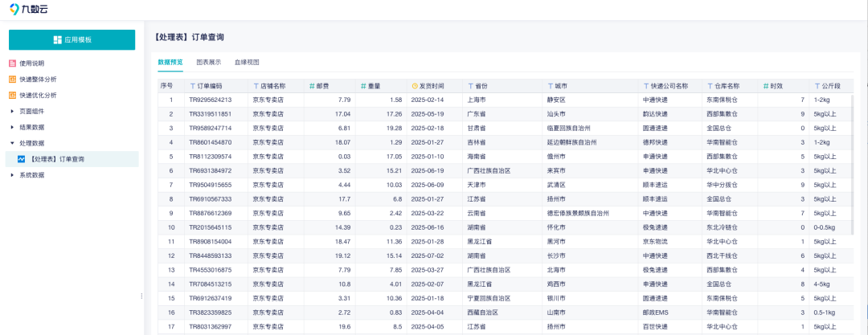Click the 0-0.5kg weight range cell
This screenshot has height=335, width=868.
[825, 227]
